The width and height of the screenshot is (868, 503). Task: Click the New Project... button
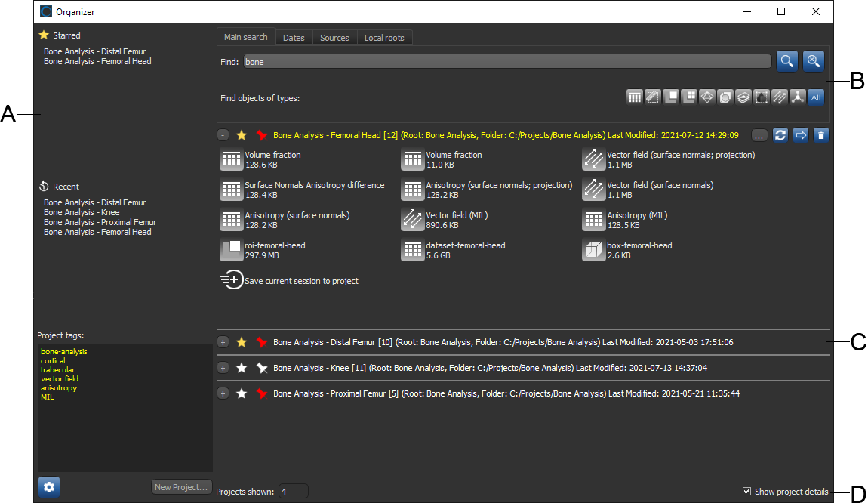tap(180, 487)
